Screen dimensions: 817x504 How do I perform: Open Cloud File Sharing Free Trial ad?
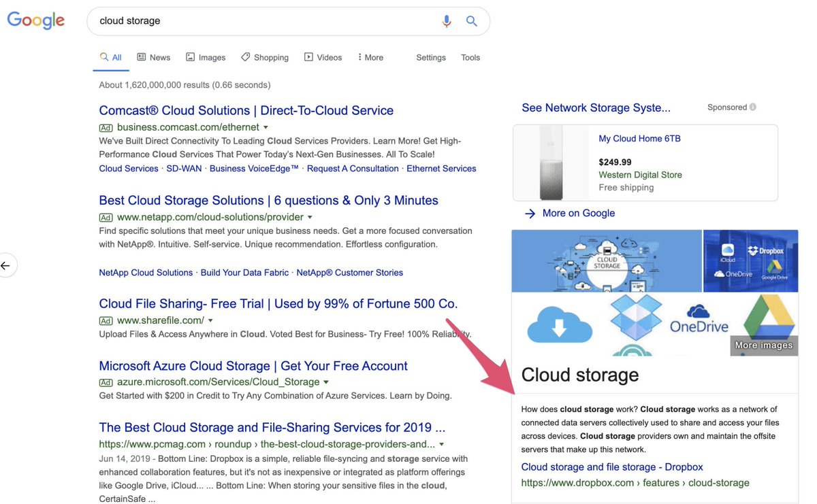click(278, 304)
